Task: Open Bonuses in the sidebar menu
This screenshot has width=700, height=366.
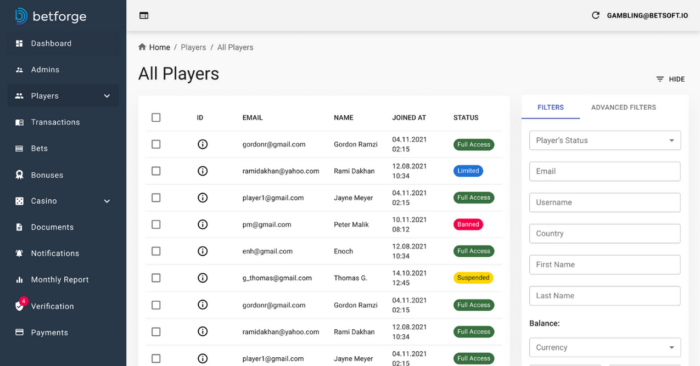Action: [47, 175]
